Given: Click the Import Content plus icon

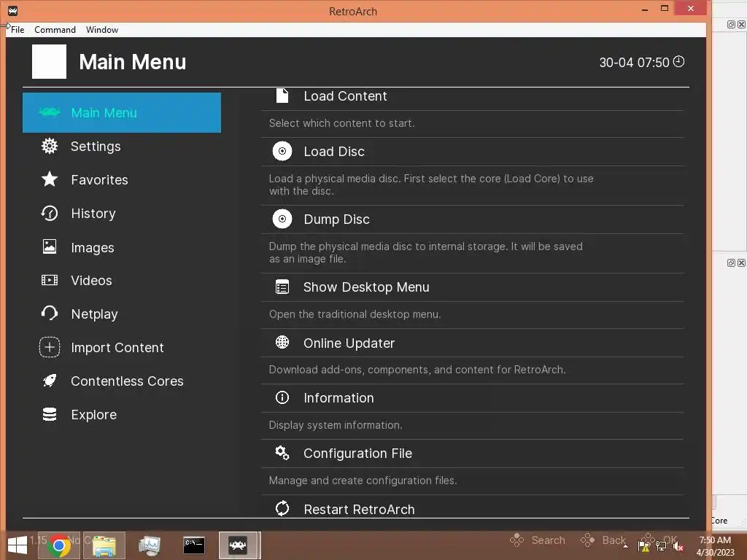Looking at the screenshot, I should [50, 347].
